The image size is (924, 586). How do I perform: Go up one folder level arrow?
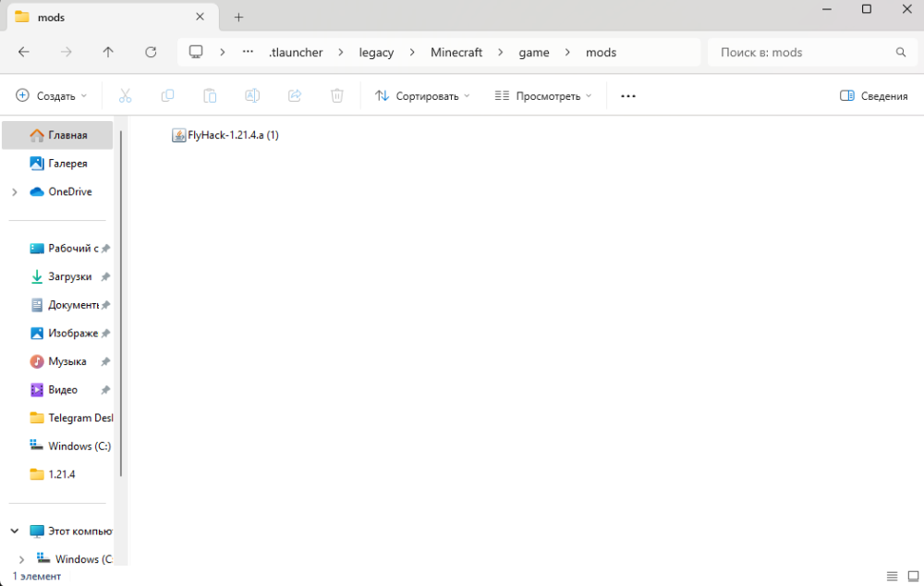coord(108,52)
